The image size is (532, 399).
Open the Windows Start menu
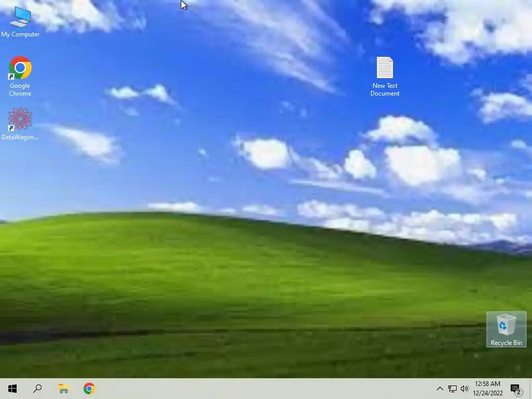pyautogui.click(x=12, y=389)
